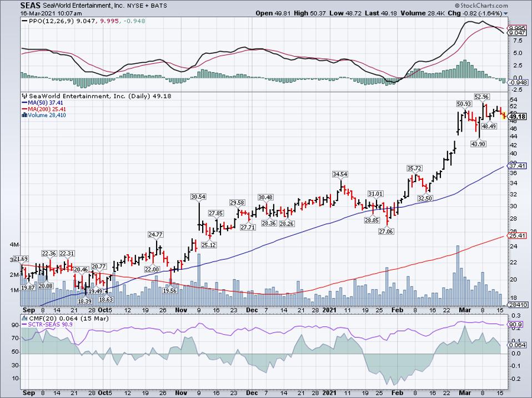The image size is (532, 398).
Task: Click the 20.08 low price label
Action: (46, 286)
